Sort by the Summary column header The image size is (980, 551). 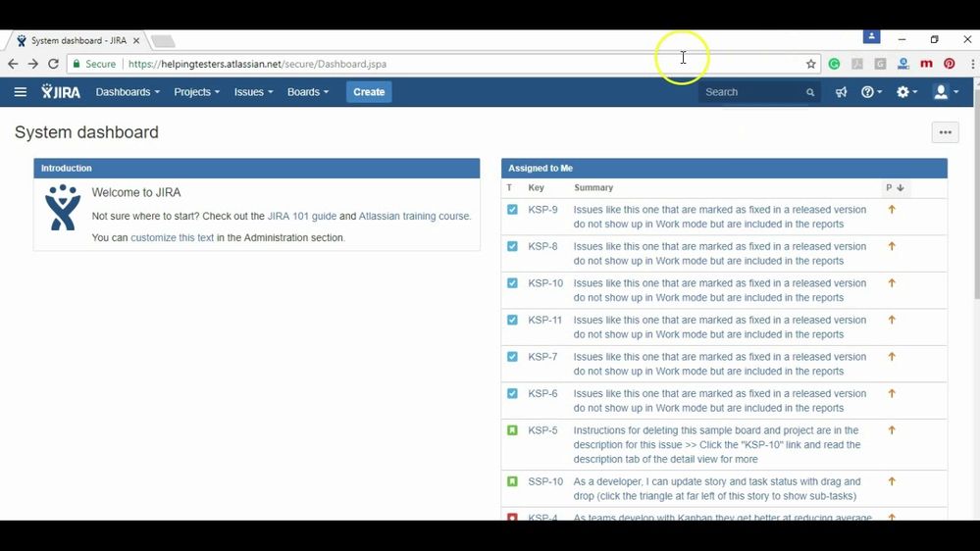593,187
